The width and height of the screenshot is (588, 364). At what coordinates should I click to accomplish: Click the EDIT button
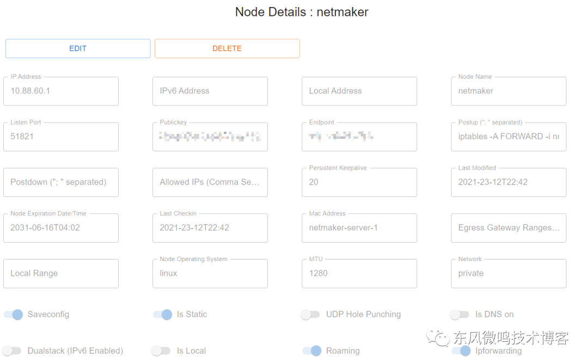[78, 48]
